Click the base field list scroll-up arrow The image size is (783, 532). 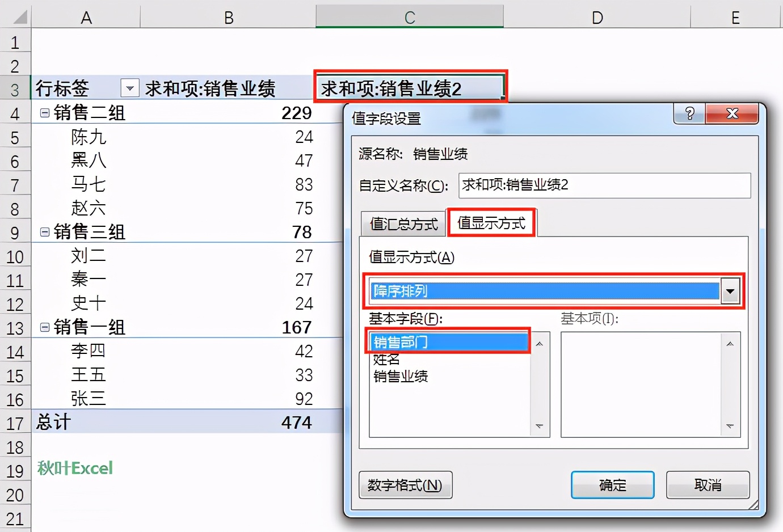click(539, 344)
